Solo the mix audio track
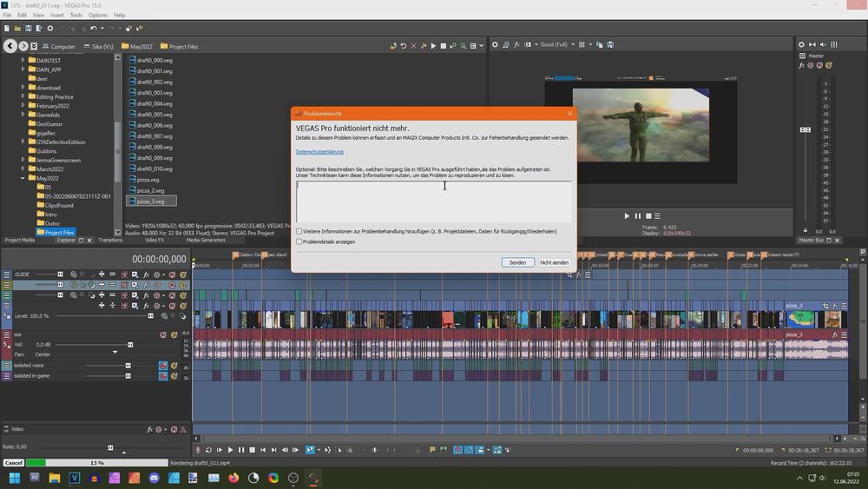 pyautogui.click(x=174, y=335)
